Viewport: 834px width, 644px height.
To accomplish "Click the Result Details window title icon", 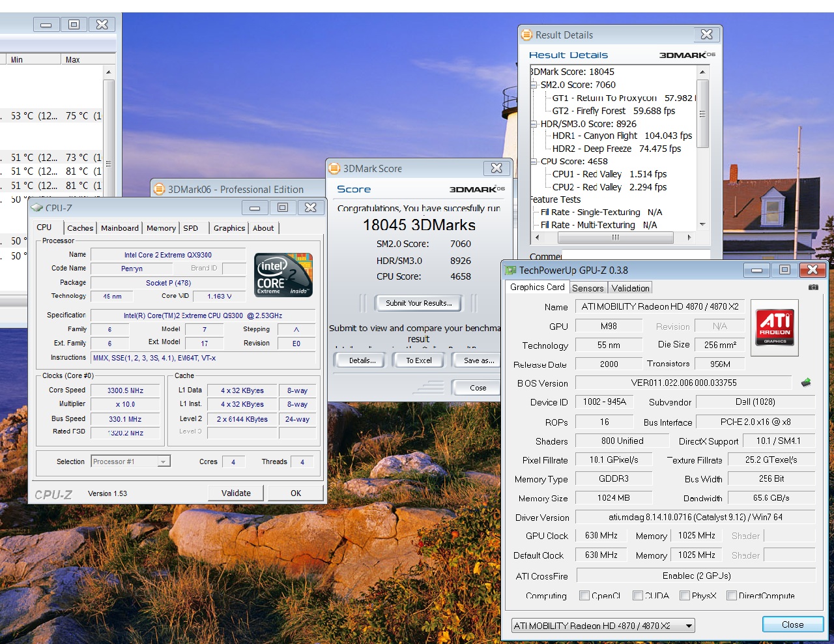I will point(526,35).
